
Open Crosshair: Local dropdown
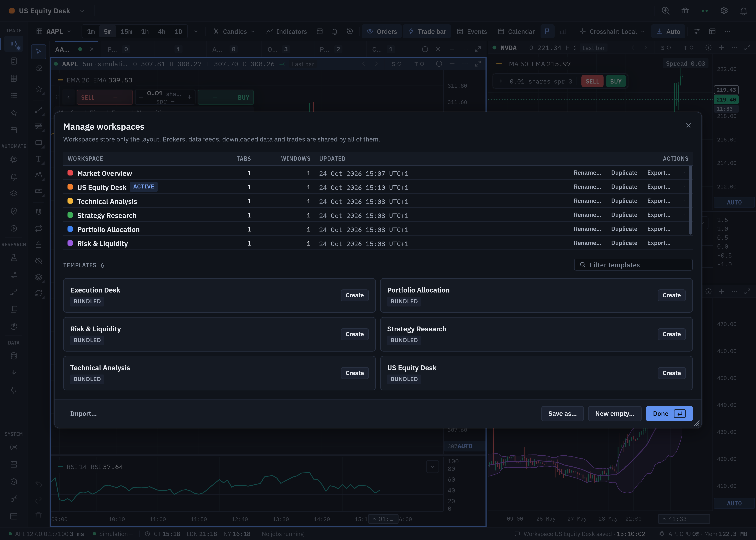coord(612,31)
